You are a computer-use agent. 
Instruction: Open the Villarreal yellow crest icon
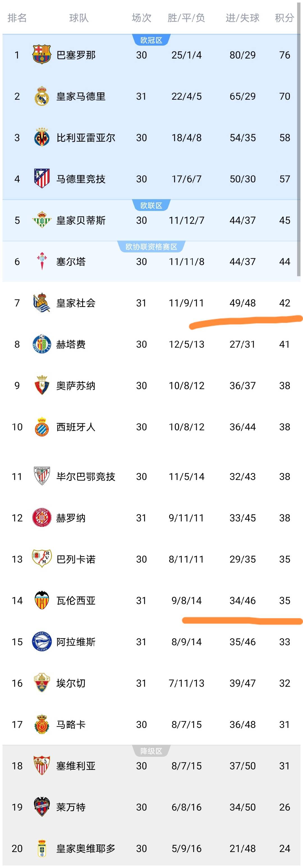click(x=42, y=138)
